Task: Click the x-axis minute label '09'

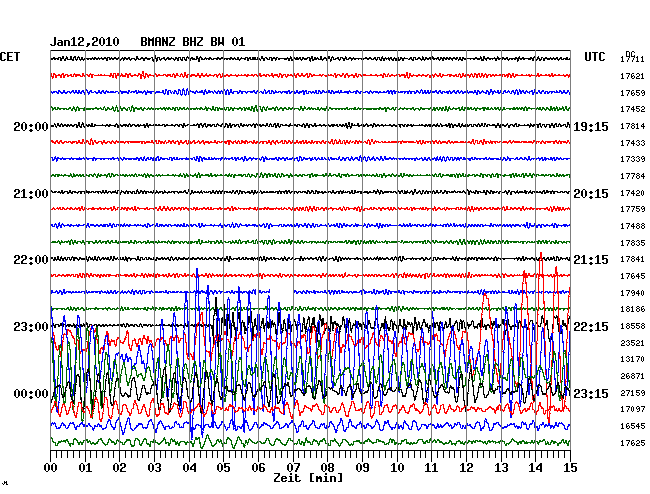Action: click(x=362, y=468)
